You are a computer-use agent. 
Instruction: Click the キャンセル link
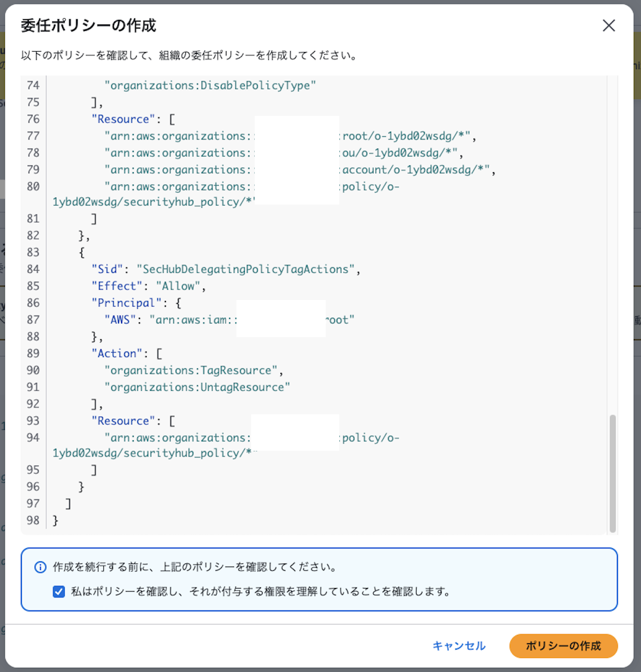pyautogui.click(x=459, y=646)
